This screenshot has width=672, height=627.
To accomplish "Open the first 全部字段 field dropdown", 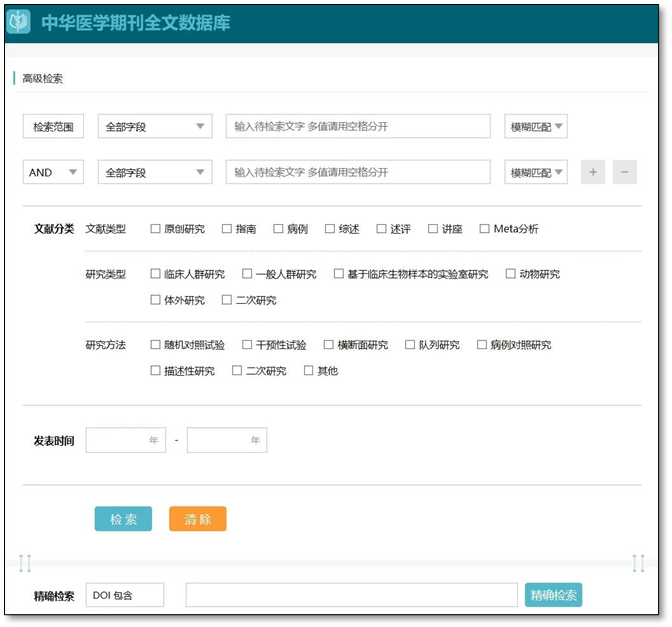I will (155, 126).
